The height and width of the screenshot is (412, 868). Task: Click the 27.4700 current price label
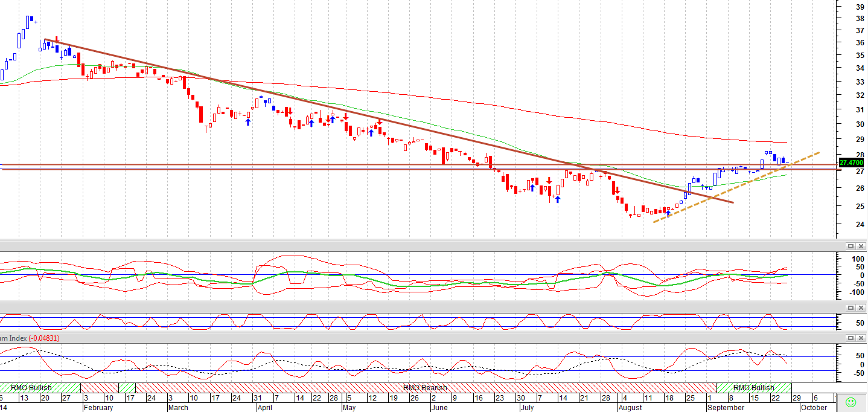point(852,163)
